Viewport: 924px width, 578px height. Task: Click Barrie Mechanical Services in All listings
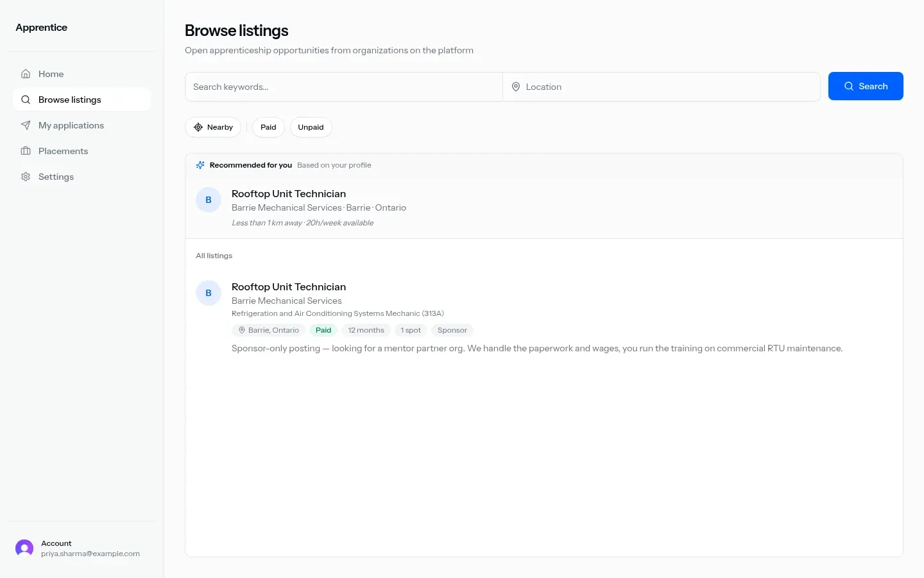pyautogui.click(x=287, y=301)
